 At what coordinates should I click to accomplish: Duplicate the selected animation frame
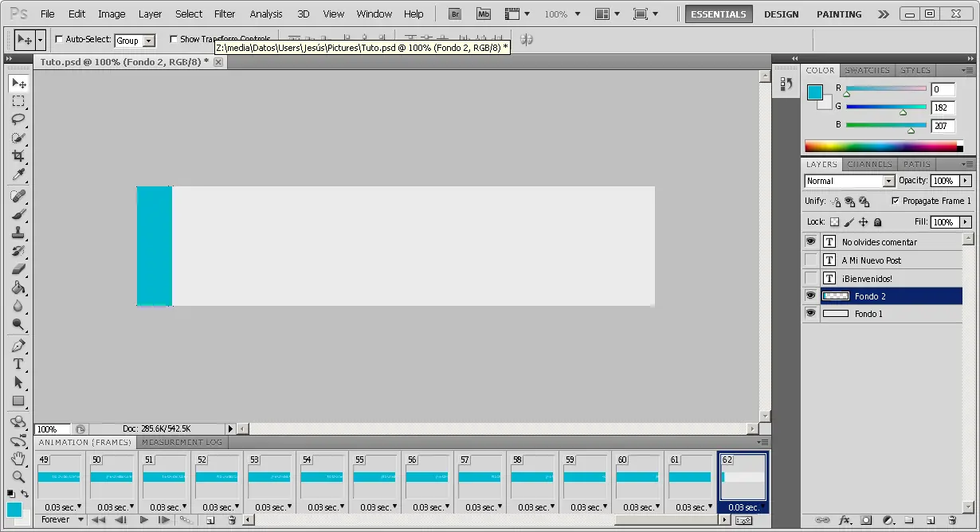coord(210,520)
